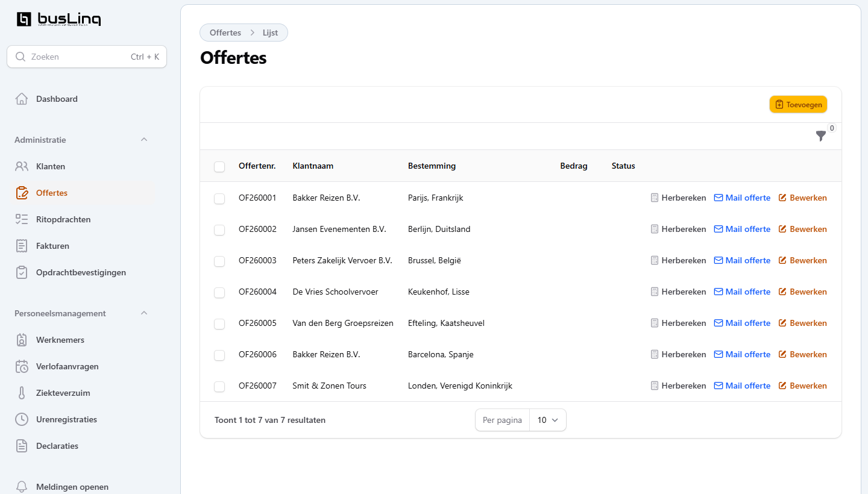Collapse the Administratie section

(143, 139)
